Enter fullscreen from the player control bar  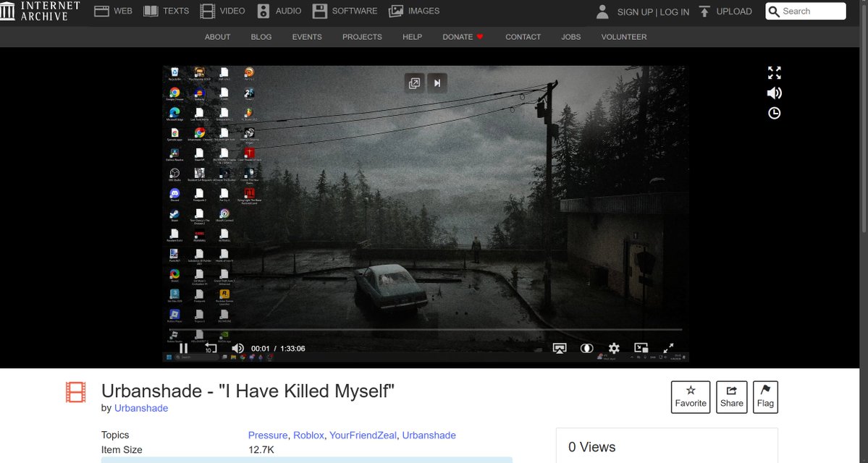pyautogui.click(x=669, y=348)
